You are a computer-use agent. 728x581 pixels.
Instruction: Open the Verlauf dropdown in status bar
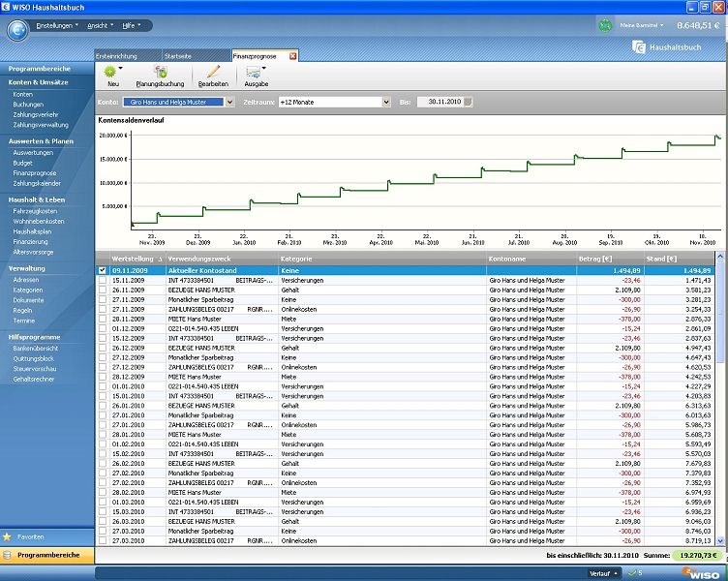point(601,573)
